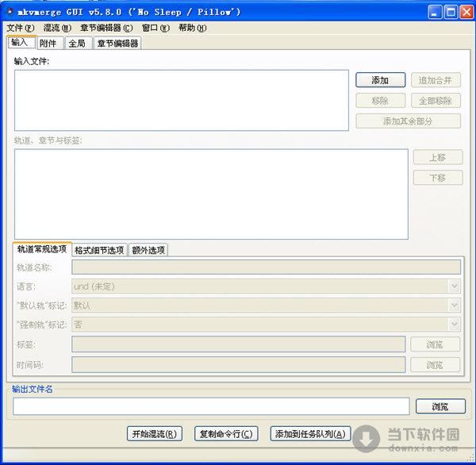Image resolution: width=476 pixels, height=465 pixels.
Task: Click the 移除 button
Action: 380,101
